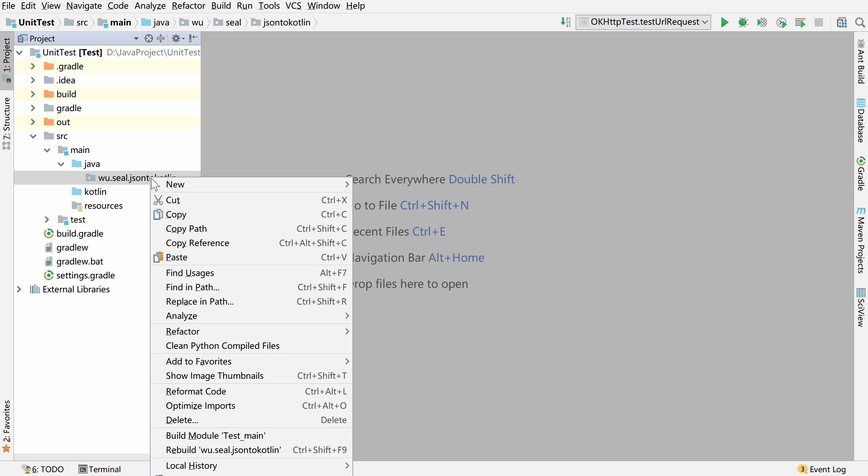868x476 pixels.
Task: Click the green Run button
Action: tap(724, 23)
